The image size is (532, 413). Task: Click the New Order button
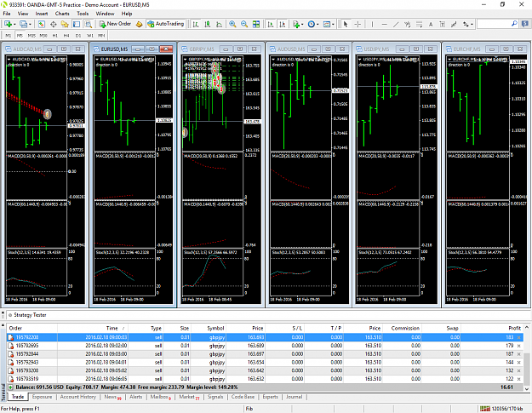[x=115, y=24]
